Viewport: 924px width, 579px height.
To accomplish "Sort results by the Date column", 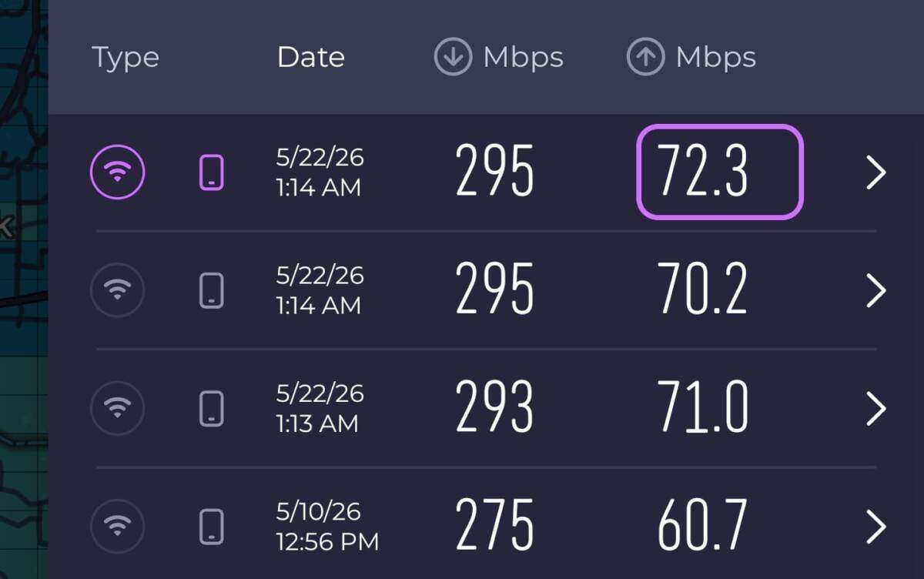I will coord(310,57).
